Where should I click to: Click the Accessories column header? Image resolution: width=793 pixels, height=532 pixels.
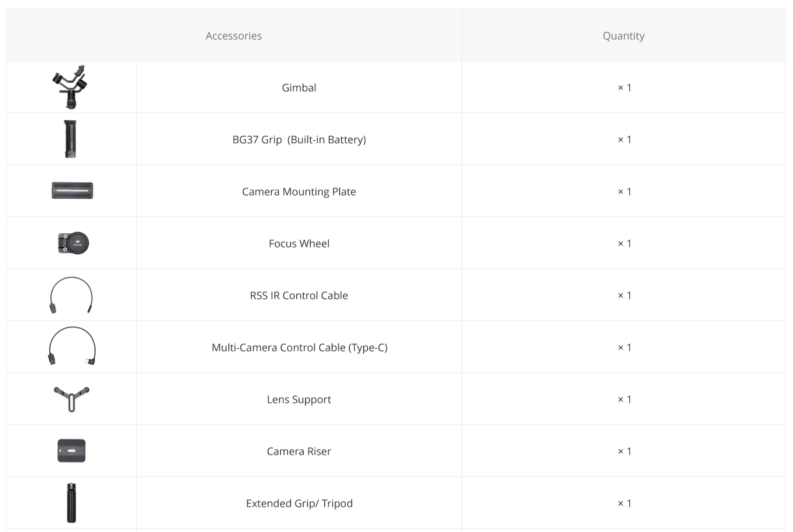(234, 36)
